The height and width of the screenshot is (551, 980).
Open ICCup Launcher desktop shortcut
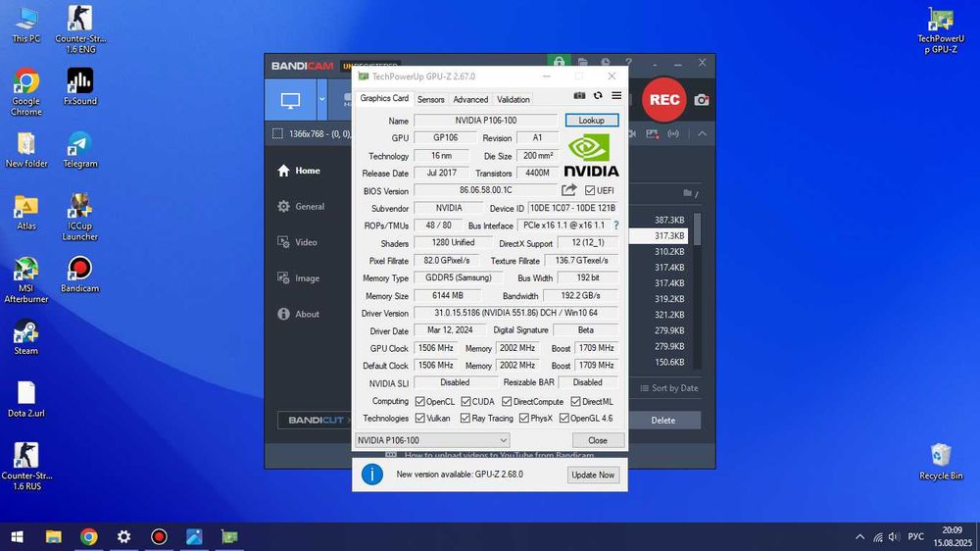(x=80, y=217)
